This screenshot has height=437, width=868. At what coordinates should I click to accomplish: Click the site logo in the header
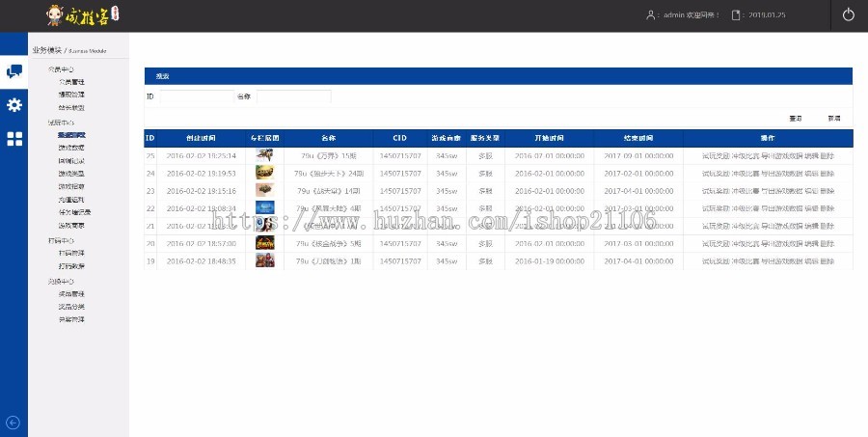(x=83, y=15)
